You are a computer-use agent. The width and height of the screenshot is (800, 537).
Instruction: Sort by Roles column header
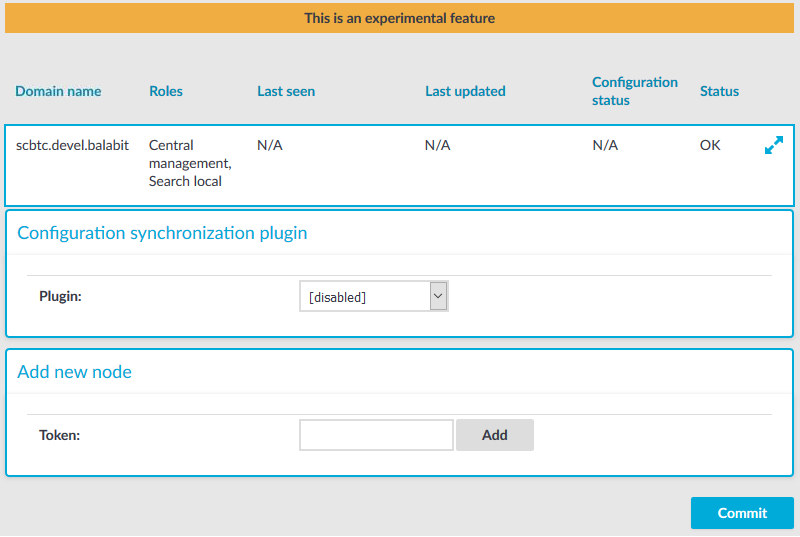pyautogui.click(x=166, y=91)
